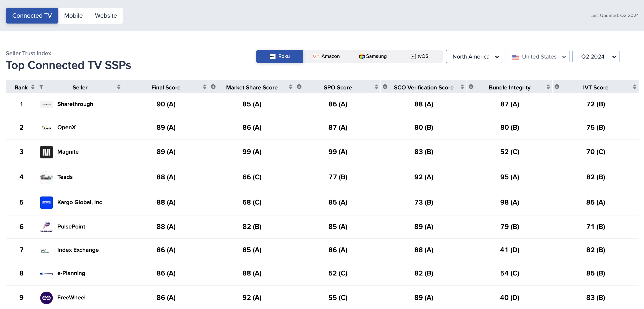644x309 pixels.
Task: Select the Amazon platform tab
Action: coord(326,56)
